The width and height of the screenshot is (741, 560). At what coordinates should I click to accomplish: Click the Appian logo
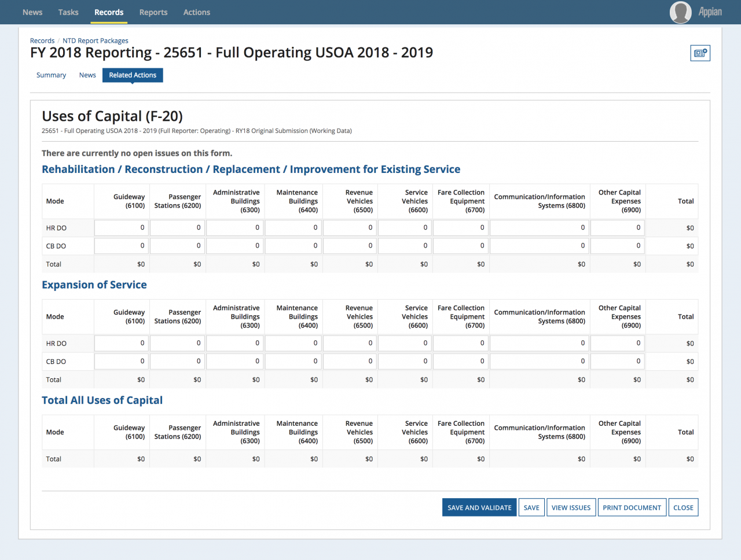[x=710, y=12]
